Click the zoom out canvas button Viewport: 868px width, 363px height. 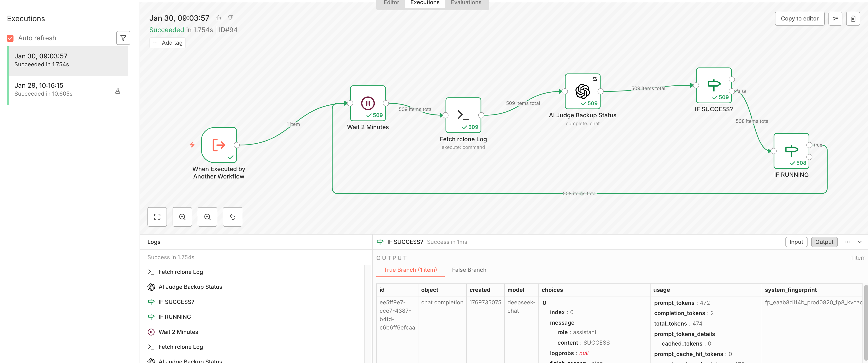pyautogui.click(x=207, y=217)
